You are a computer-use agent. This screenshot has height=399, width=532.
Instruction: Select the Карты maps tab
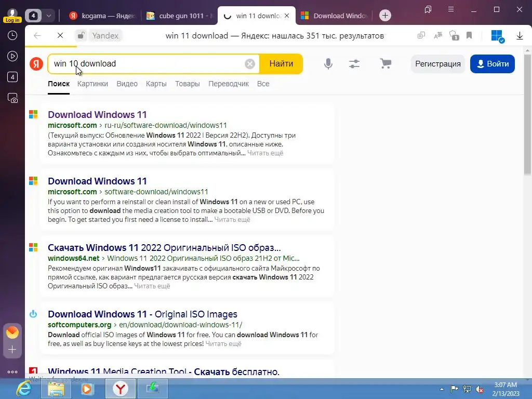click(156, 84)
